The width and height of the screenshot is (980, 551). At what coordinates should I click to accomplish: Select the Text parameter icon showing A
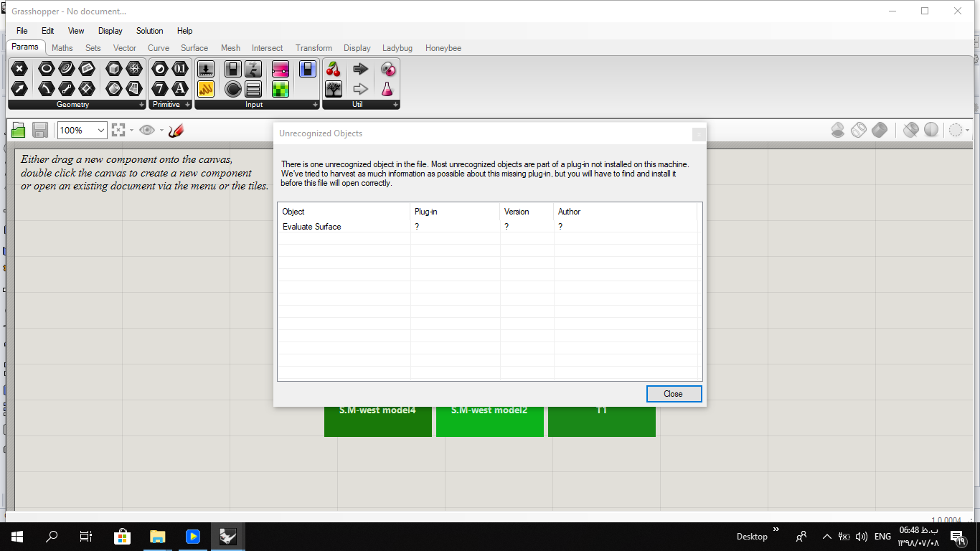pos(180,88)
